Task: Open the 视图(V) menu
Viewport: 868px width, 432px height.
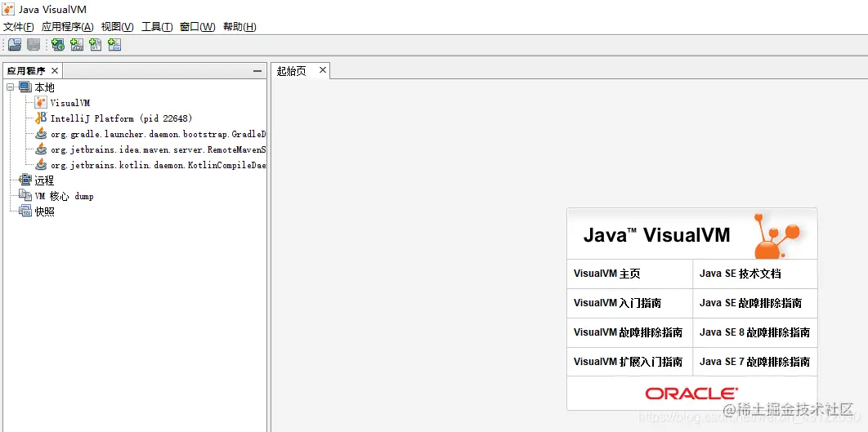Action: pos(118,27)
